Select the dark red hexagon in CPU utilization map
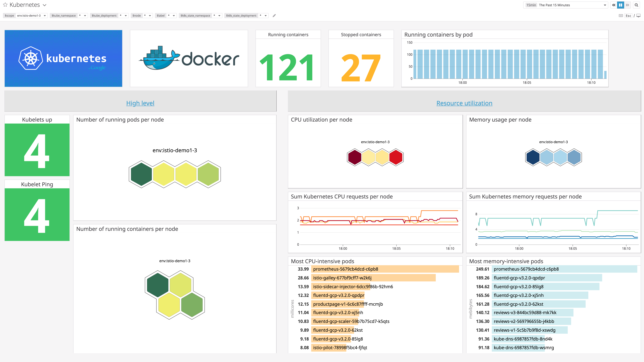 click(x=355, y=157)
